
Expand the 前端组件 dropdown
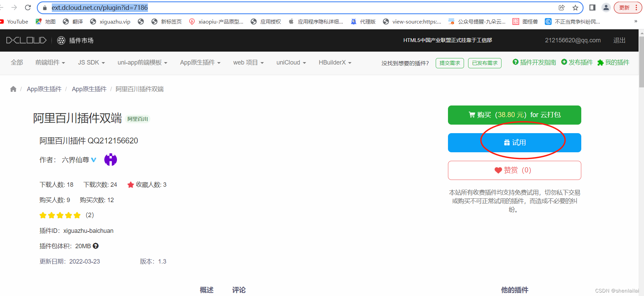[50, 62]
